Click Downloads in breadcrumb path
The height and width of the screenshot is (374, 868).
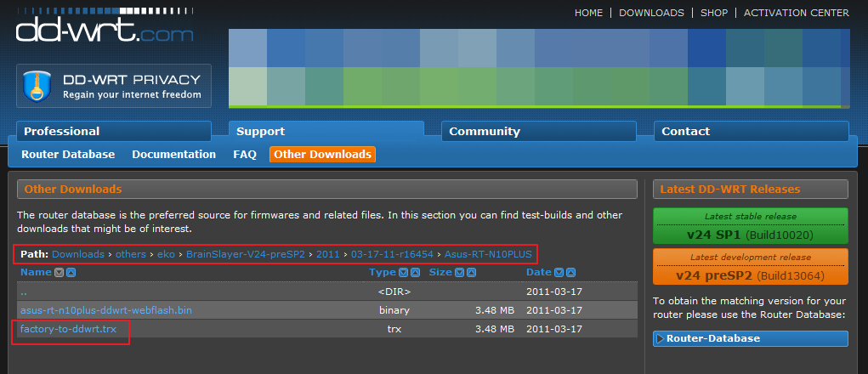click(x=78, y=254)
